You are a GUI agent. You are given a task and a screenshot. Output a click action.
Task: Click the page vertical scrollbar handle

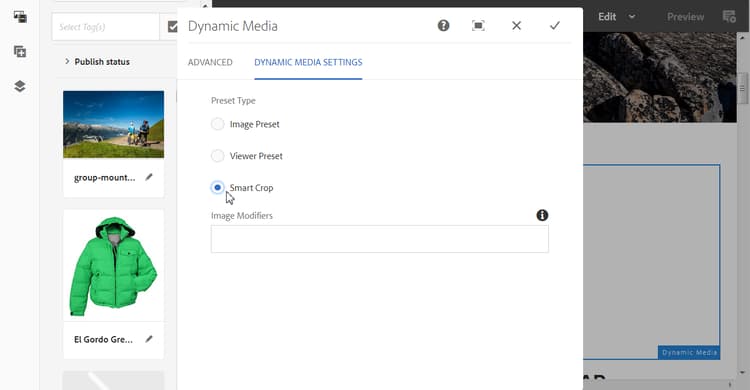742,89
